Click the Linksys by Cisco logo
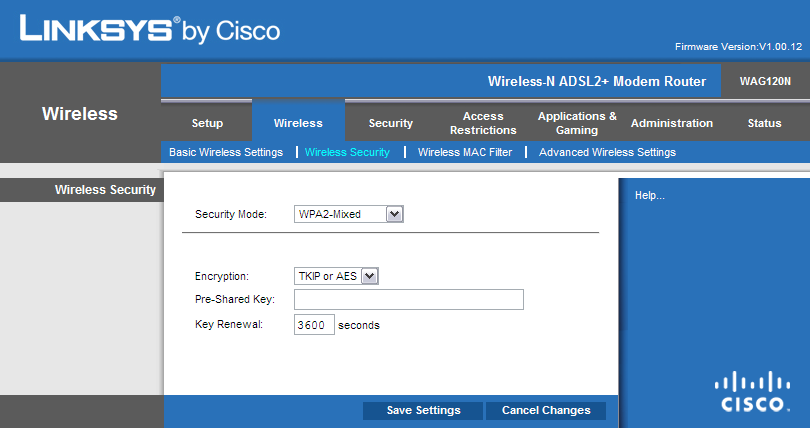Viewport: 812px width, 429px height. click(150, 29)
